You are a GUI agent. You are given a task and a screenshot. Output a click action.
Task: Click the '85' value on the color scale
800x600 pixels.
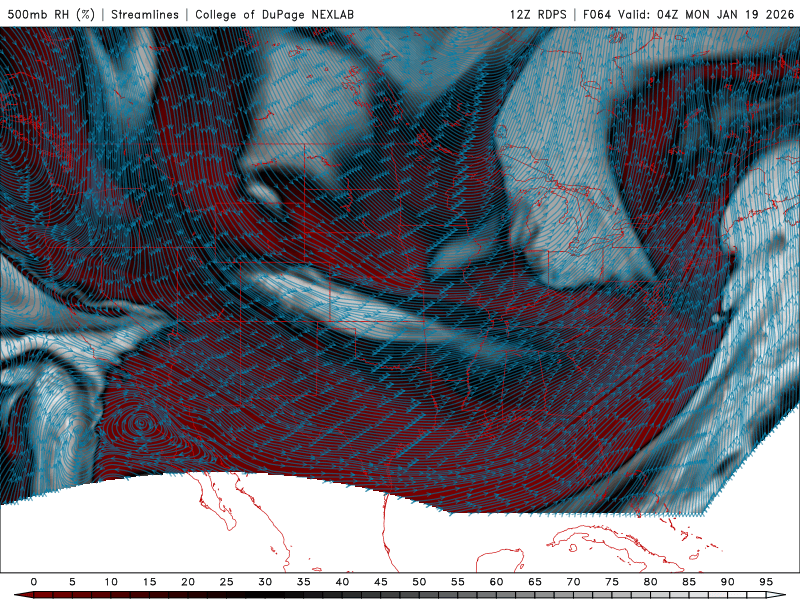point(689,582)
